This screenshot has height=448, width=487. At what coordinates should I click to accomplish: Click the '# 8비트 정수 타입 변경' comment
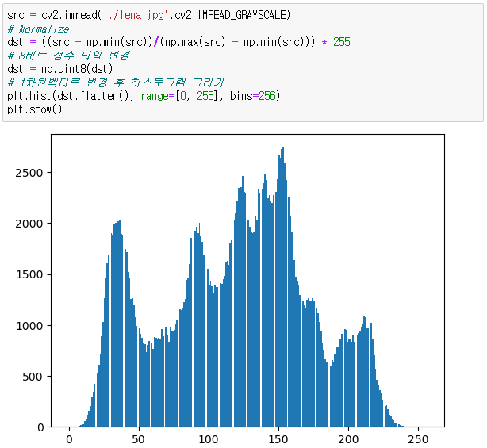pyautogui.click(x=68, y=56)
